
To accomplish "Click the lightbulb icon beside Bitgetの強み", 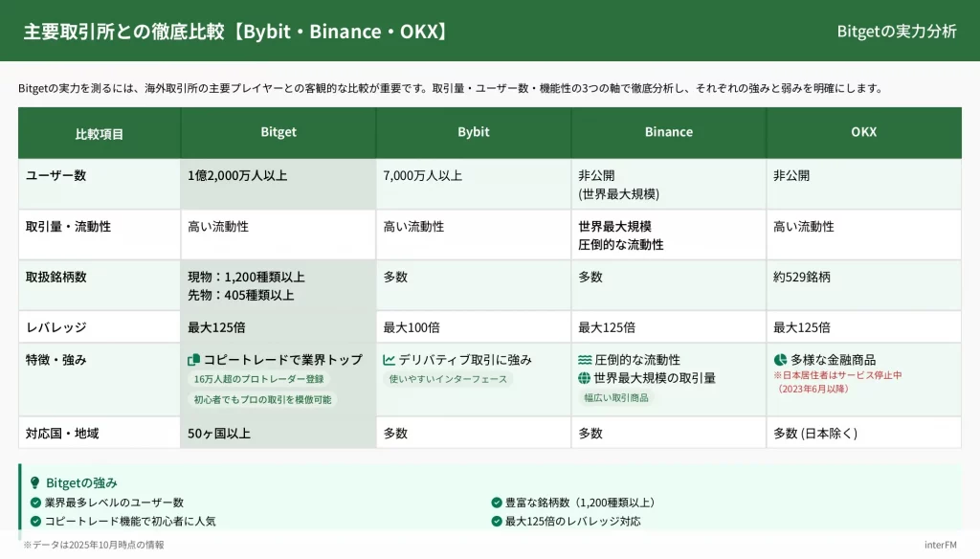I will click(35, 483).
